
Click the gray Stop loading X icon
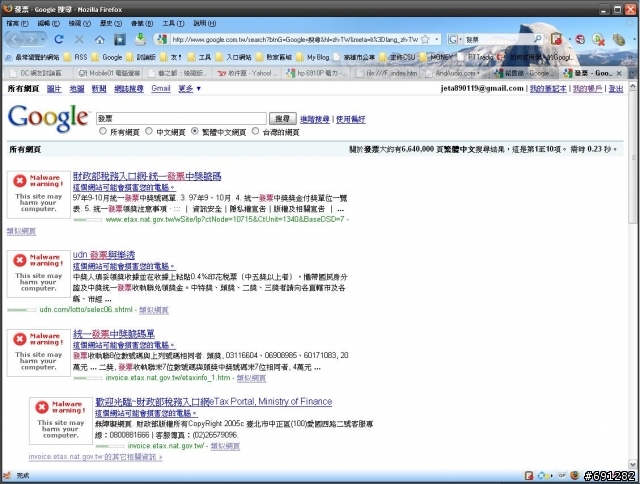point(79,39)
